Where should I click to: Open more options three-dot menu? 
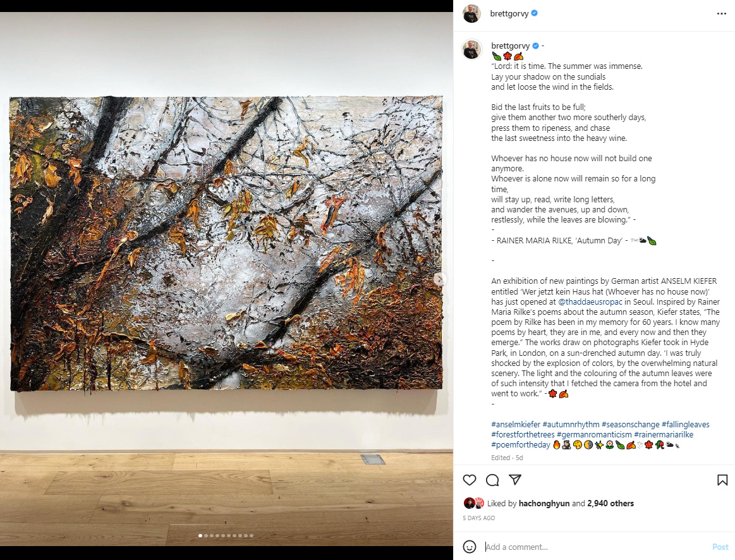click(x=722, y=14)
